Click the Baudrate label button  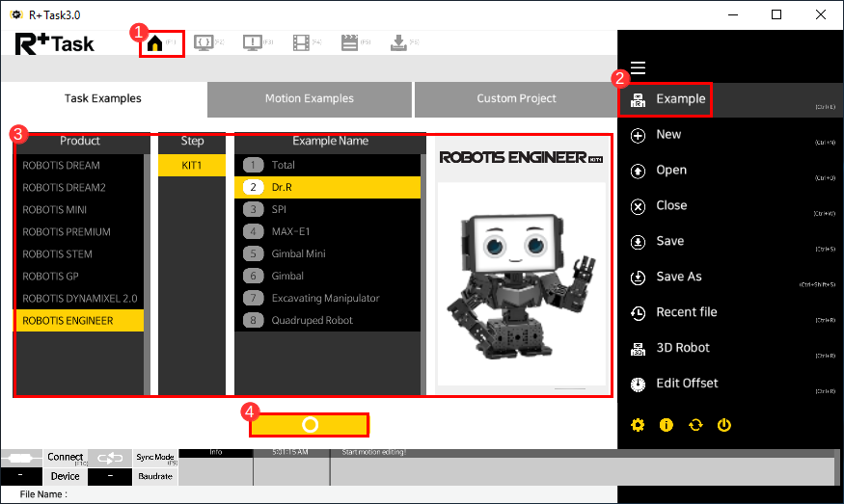[x=155, y=477]
